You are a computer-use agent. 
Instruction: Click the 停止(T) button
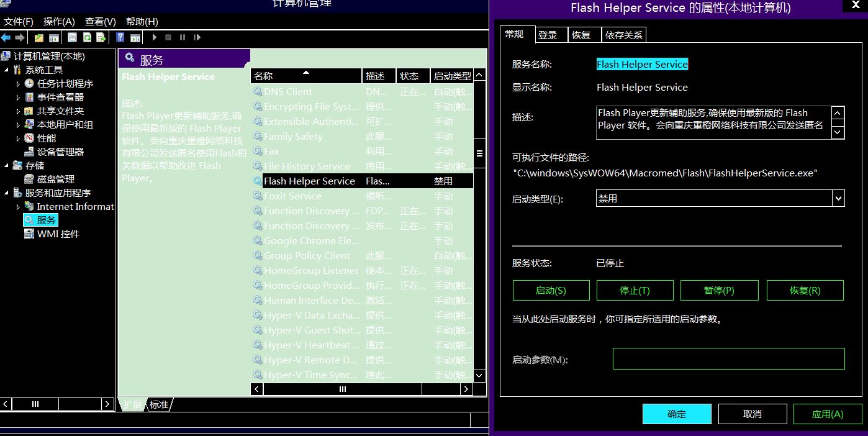(x=635, y=290)
